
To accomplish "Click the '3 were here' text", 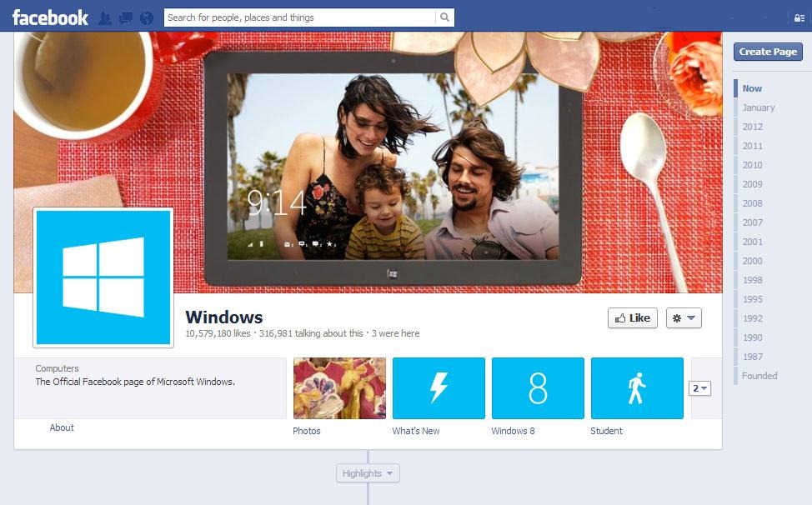I will 396,333.
